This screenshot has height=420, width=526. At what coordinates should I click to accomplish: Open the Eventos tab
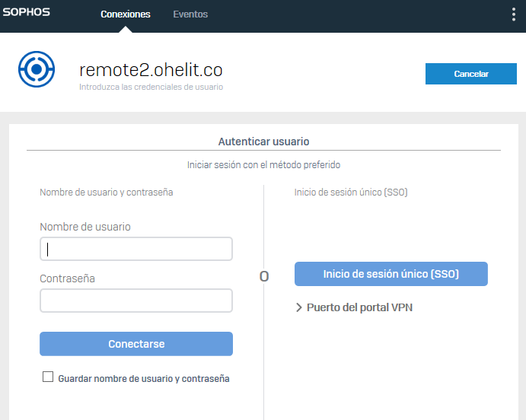190,14
